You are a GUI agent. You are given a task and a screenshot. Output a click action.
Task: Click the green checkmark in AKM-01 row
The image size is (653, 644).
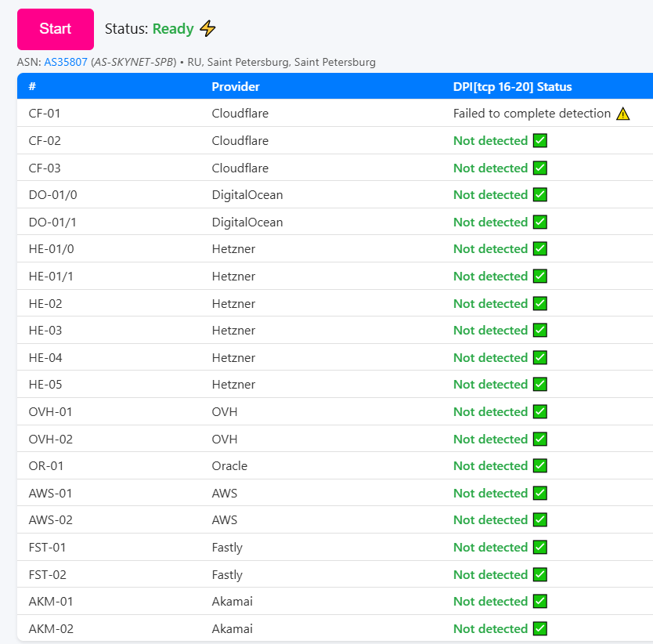(540, 601)
